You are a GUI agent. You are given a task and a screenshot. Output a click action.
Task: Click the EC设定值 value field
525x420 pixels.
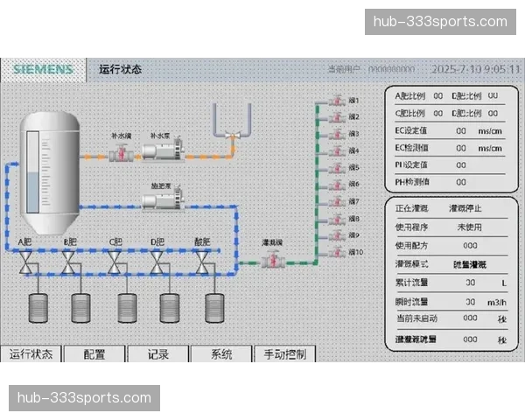[461, 130]
